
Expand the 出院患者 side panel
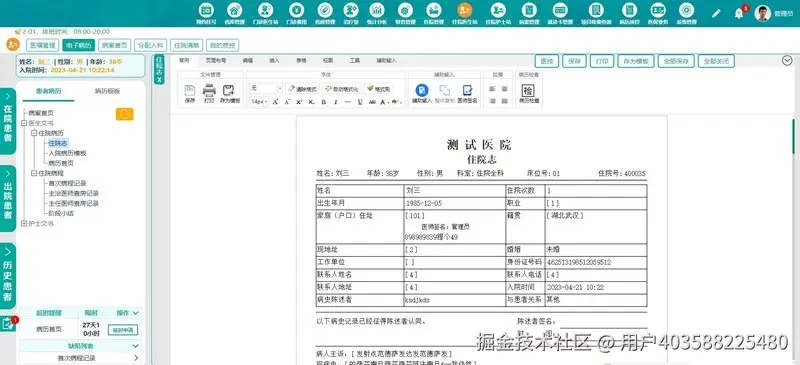pos(8,198)
